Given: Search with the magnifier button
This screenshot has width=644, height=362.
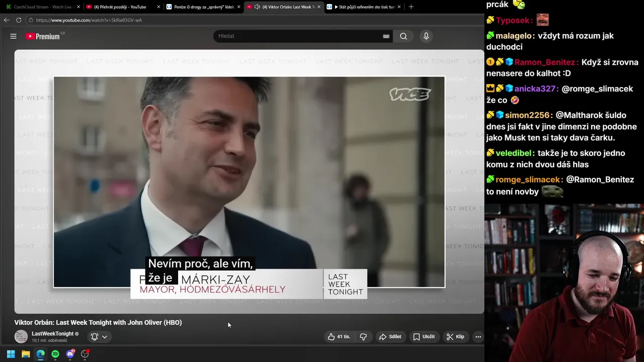Looking at the screenshot, I should 404,36.
